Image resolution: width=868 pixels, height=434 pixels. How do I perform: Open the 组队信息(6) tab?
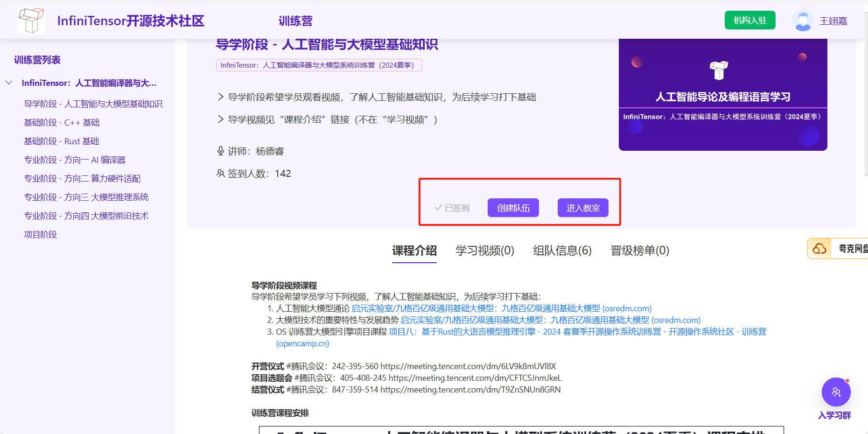562,251
